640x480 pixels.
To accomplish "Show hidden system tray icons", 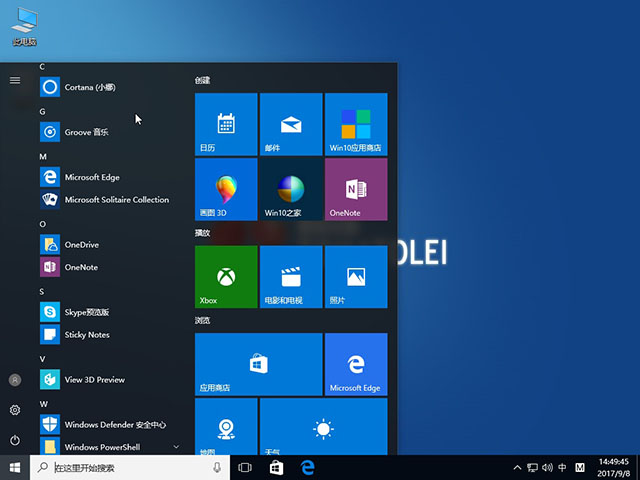I will (x=517, y=467).
